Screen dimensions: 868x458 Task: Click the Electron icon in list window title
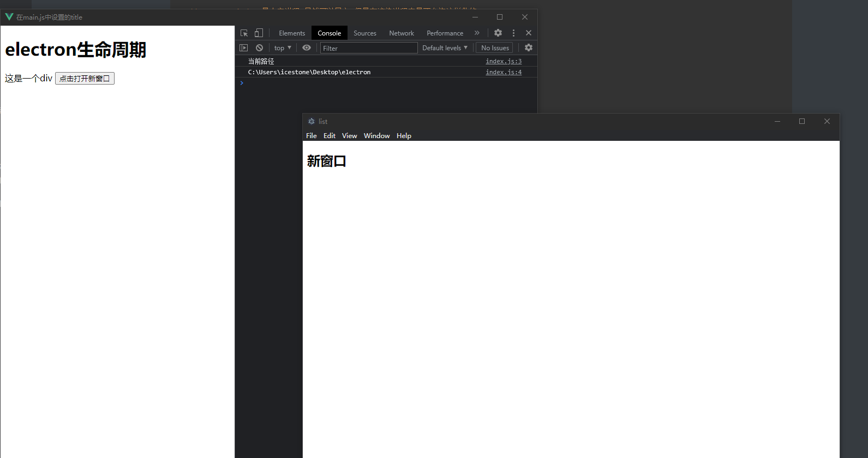tap(312, 121)
